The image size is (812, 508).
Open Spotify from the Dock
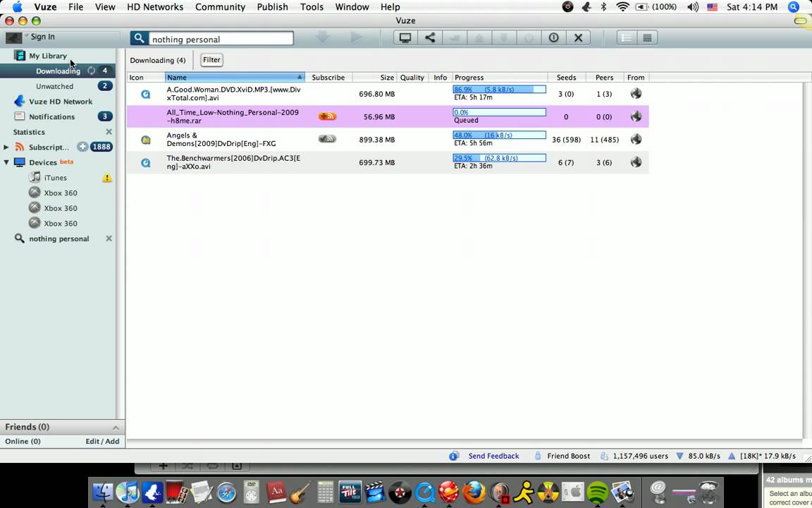click(x=598, y=492)
